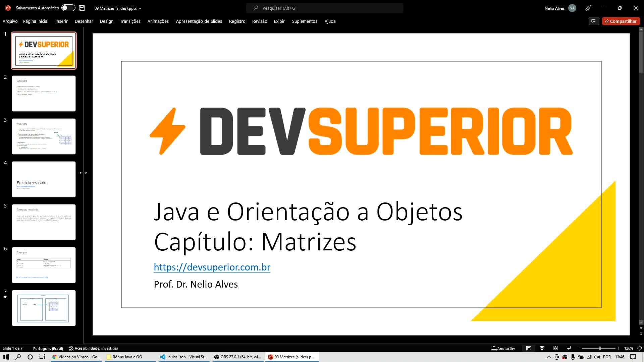Select slide 7 diagram thumbnail
This screenshot has height=362, width=644.
pos(44,308)
